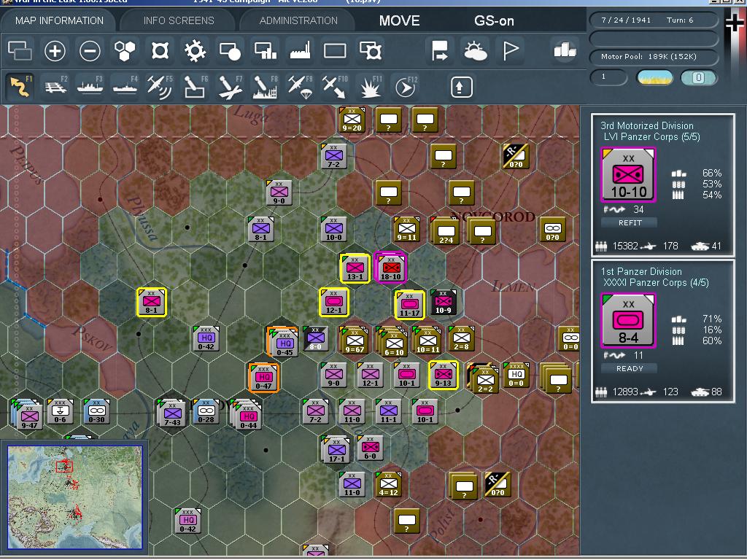Select the 11-17 panzer unit counter
This screenshot has height=560, width=747.
click(409, 305)
